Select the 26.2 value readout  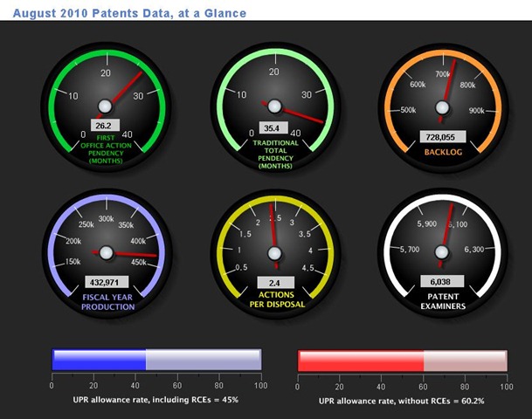(105, 126)
